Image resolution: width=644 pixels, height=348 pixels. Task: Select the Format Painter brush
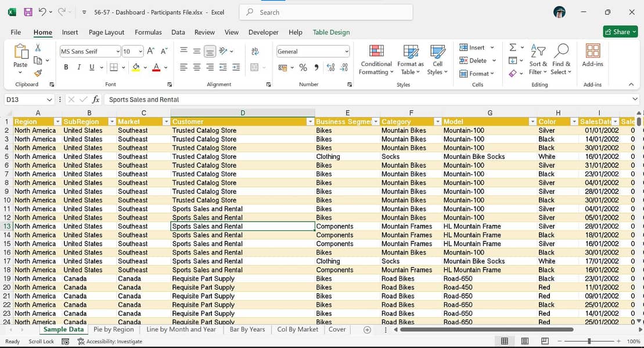(x=38, y=73)
